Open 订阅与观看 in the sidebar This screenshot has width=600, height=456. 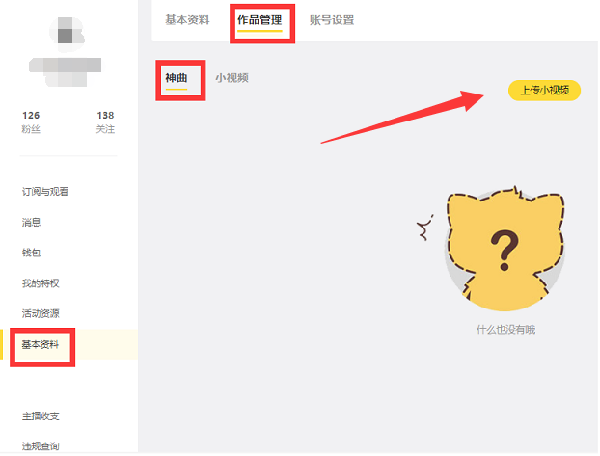pos(45,192)
